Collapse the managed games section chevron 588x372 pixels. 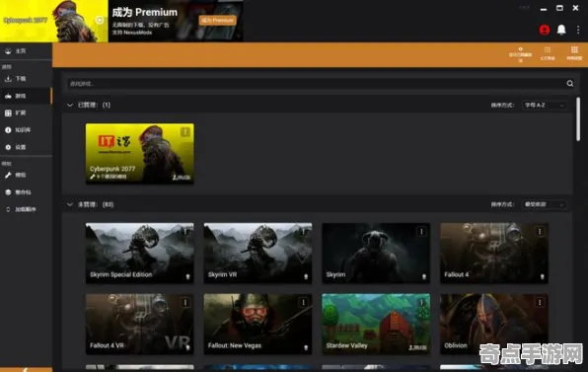70,105
